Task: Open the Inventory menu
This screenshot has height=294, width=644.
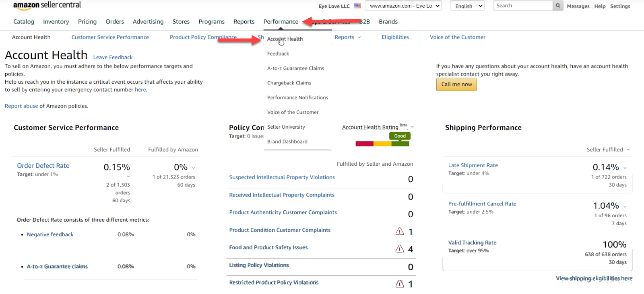Action: 56,22
